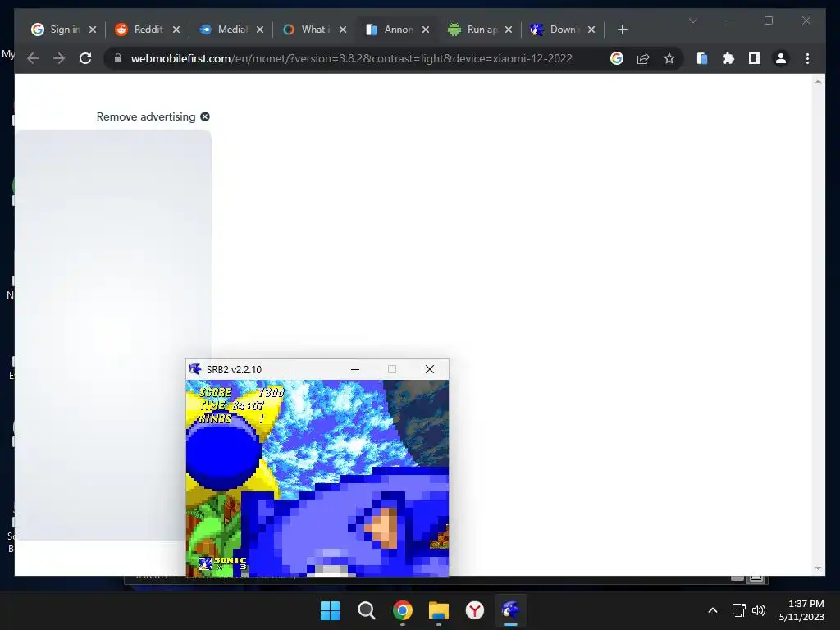This screenshot has width=840, height=630.
Task: Close the Sign in tab
Action: tap(93, 30)
